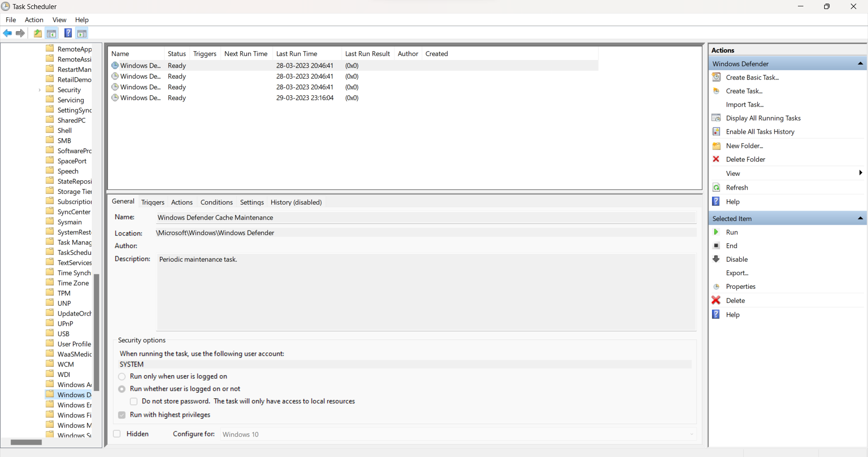
Task: Click the blue Help toolbar icon
Action: [68, 33]
